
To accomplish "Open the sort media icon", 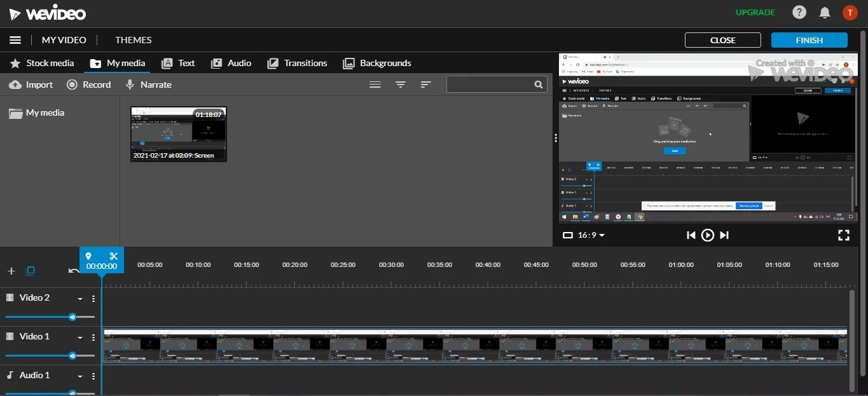I will (x=426, y=85).
